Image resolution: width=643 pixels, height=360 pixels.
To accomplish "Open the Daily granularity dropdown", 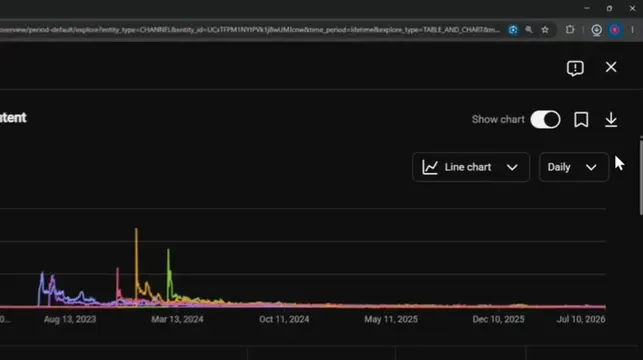I will point(574,167).
